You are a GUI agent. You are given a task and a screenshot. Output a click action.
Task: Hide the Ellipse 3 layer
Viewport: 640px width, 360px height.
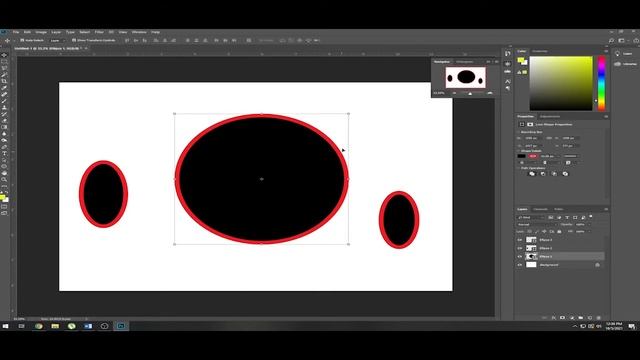520,240
